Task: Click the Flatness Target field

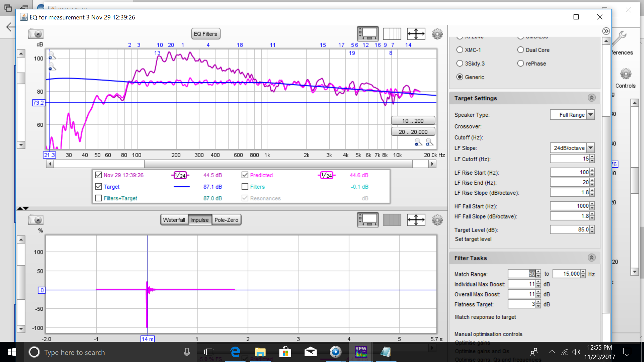Action: [x=522, y=304]
